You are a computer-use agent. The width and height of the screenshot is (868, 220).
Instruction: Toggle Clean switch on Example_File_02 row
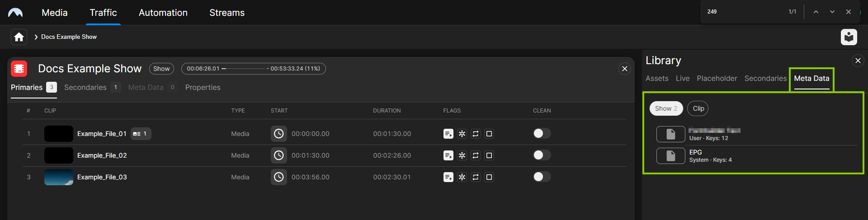542,155
